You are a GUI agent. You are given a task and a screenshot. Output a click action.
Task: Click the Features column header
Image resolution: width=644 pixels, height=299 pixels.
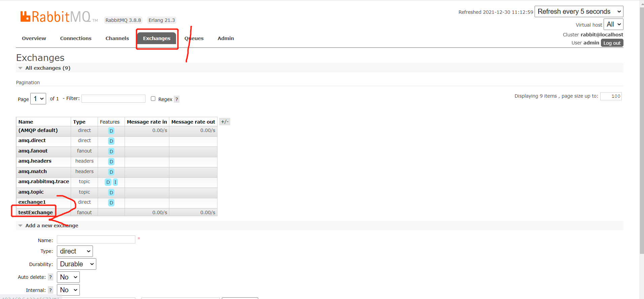(x=110, y=122)
